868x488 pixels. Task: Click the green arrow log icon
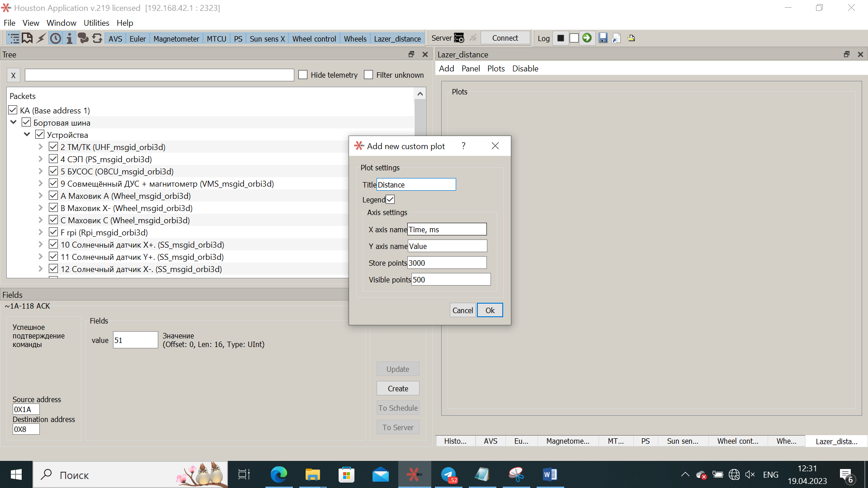coord(587,38)
